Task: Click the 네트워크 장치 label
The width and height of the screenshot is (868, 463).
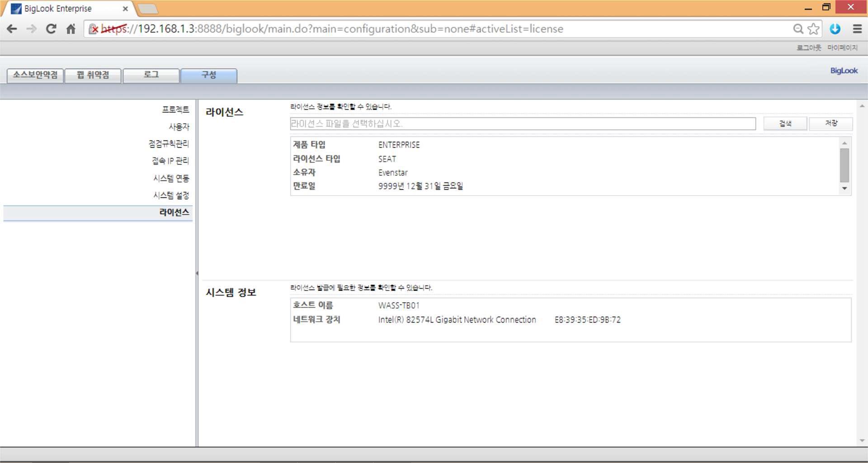Action: (316, 319)
